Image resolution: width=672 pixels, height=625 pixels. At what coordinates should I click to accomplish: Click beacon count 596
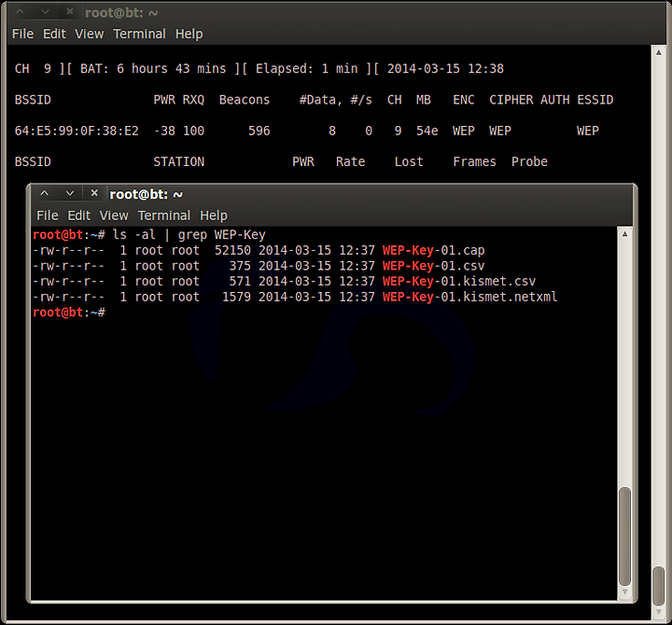click(x=259, y=131)
